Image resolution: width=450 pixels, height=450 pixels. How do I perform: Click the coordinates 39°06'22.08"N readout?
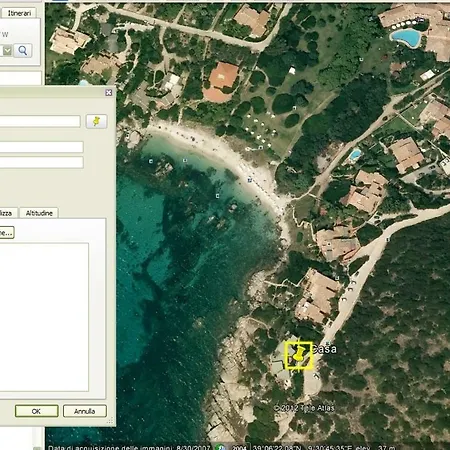pos(278,447)
